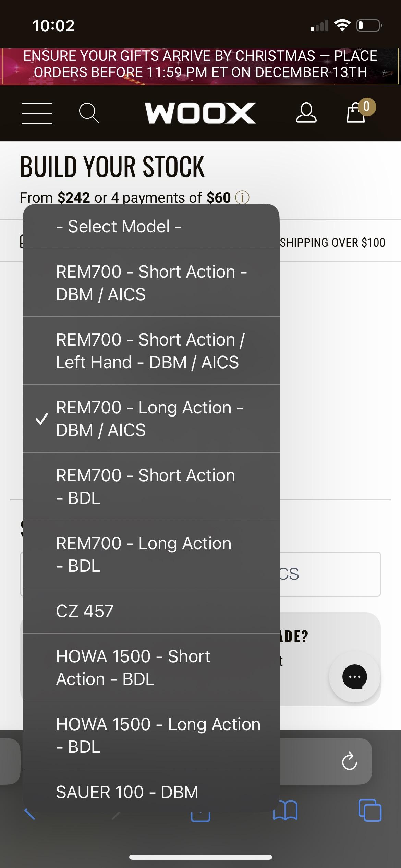The height and width of the screenshot is (868, 401).
Task: Open the shopping cart bag icon
Action: point(356,112)
